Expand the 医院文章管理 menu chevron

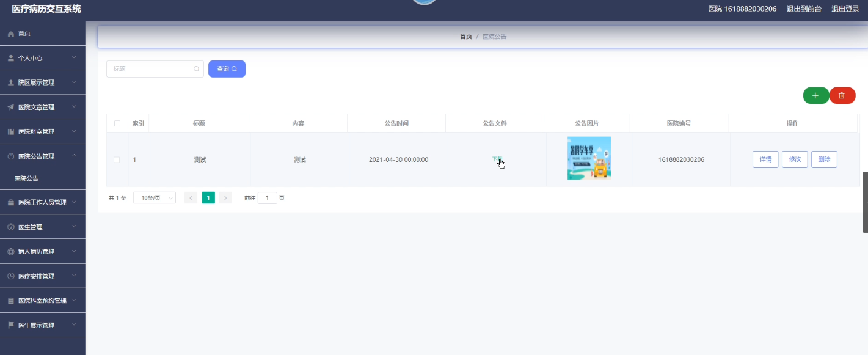(x=74, y=107)
